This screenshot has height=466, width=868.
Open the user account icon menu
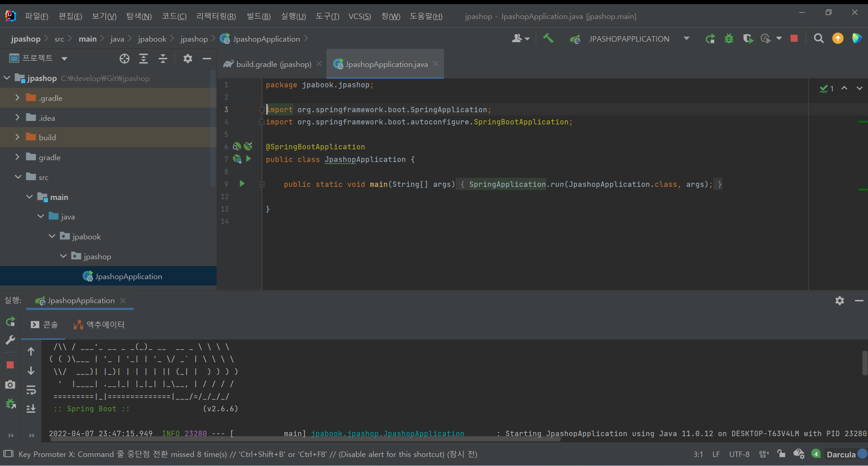click(x=520, y=38)
